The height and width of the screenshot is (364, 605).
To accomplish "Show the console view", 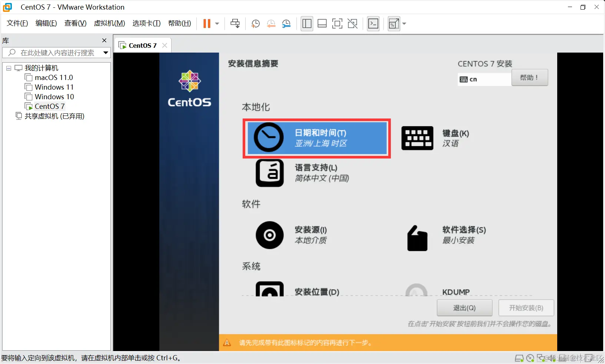I will [373, 24].
